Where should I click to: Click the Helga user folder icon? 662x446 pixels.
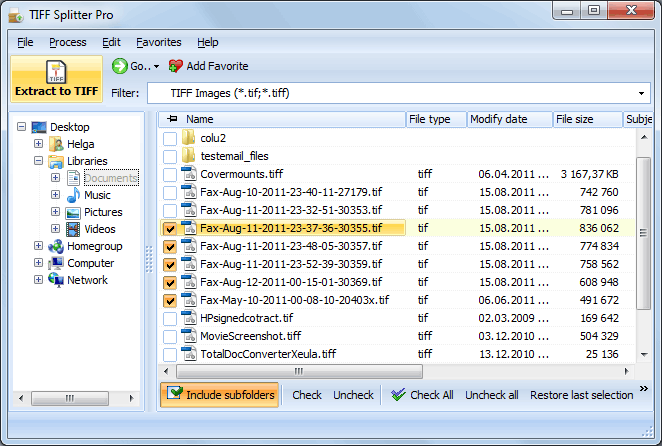point(56,144)
